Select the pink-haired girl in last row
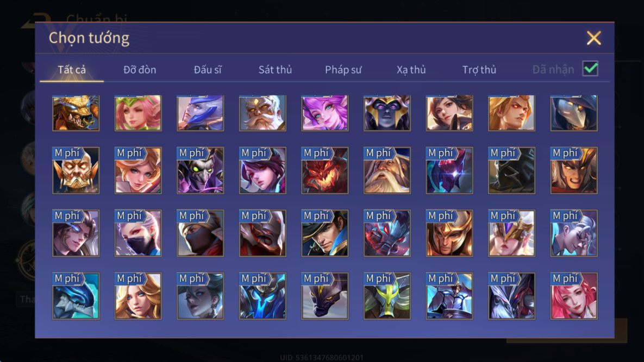This screenshot has width=644, height=362. 574,296
